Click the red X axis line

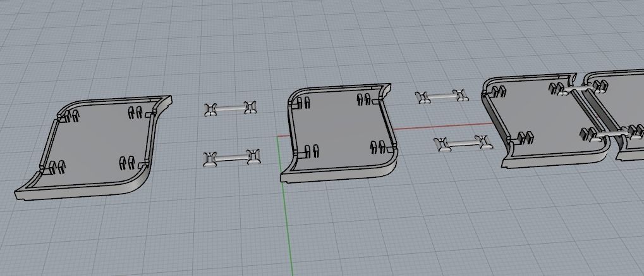(443, 126)
